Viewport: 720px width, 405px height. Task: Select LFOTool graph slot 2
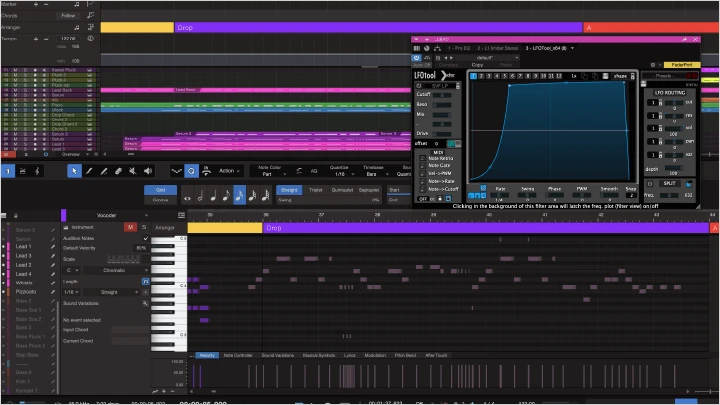pos(481,76)
